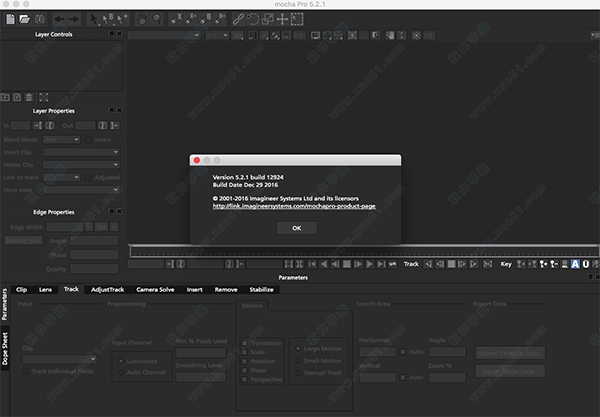Click the group layer folder icon
Image resolution: width=600 pixels, height=417 pixels.
[x=5, y=97]
